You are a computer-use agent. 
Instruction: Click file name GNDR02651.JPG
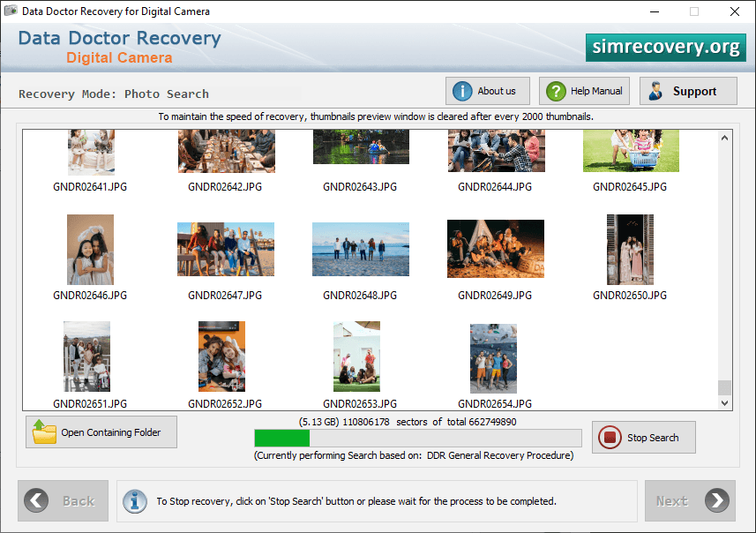[90, 404]
